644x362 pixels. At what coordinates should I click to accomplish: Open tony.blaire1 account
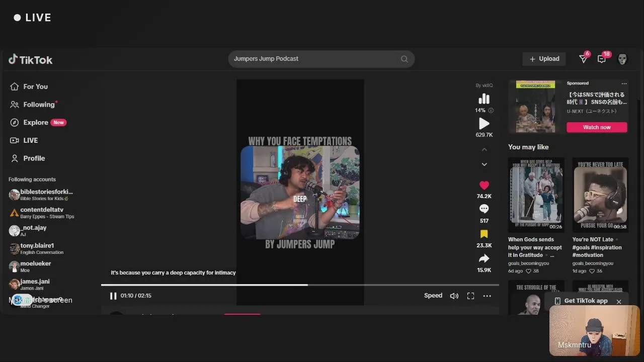pyautogui.click(x=36, y=248)
